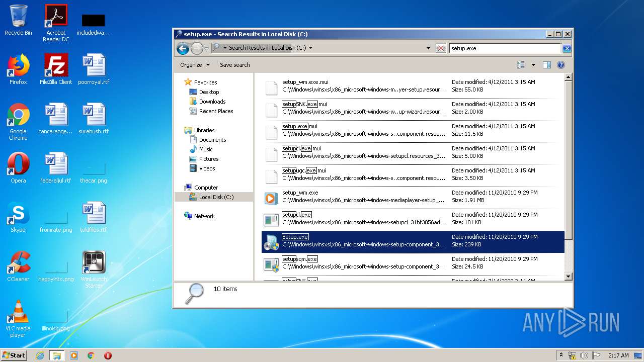
Task: Select toldfiles.rtf on the desktop
Action: [x=94, y=217]
